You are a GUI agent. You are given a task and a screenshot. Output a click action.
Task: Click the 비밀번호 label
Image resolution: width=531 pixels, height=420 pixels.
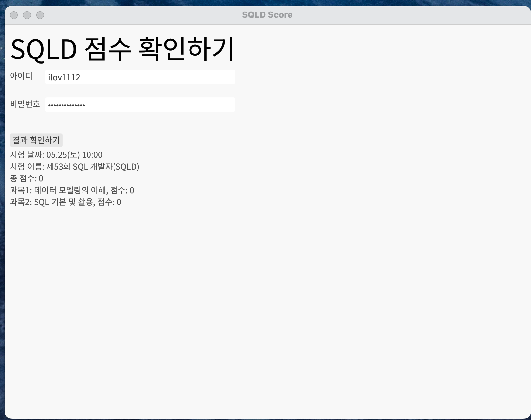pos(25,104)
